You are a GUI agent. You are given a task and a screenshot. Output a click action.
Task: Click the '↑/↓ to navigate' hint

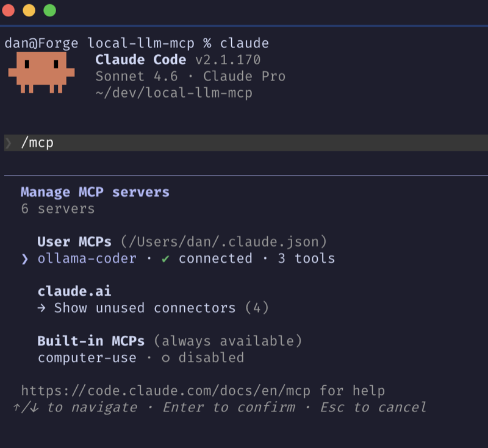[74, 407]
